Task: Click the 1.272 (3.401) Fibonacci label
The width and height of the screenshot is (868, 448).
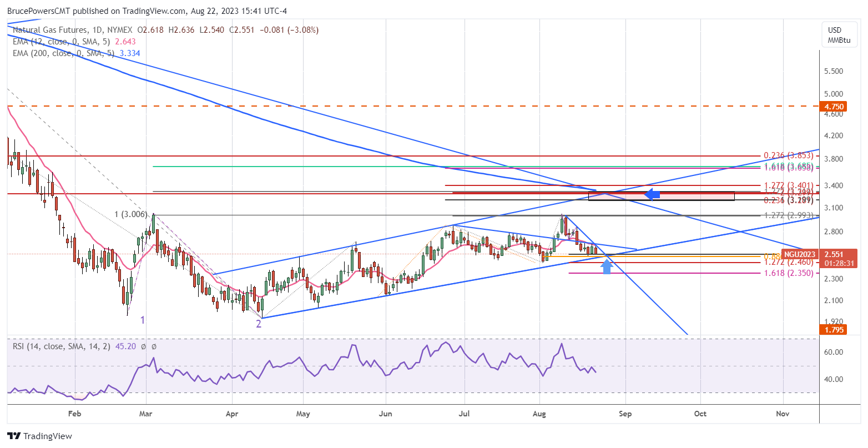Action: pyautogui.click(x=789, y=185)
